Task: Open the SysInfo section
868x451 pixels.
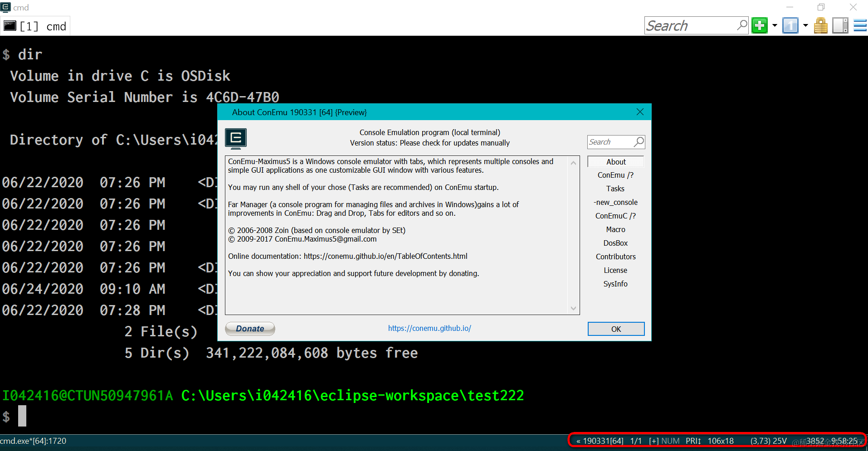Action: [615, 284]
